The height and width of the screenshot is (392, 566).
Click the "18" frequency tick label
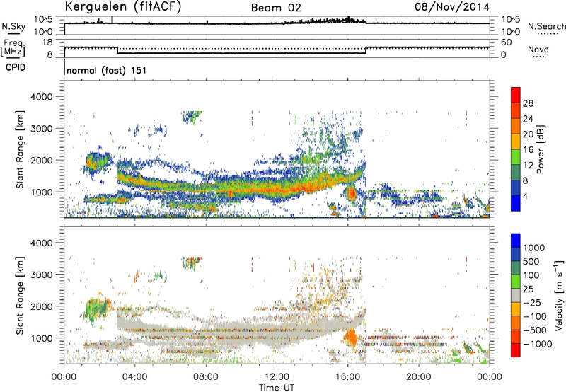click(47, 42)
